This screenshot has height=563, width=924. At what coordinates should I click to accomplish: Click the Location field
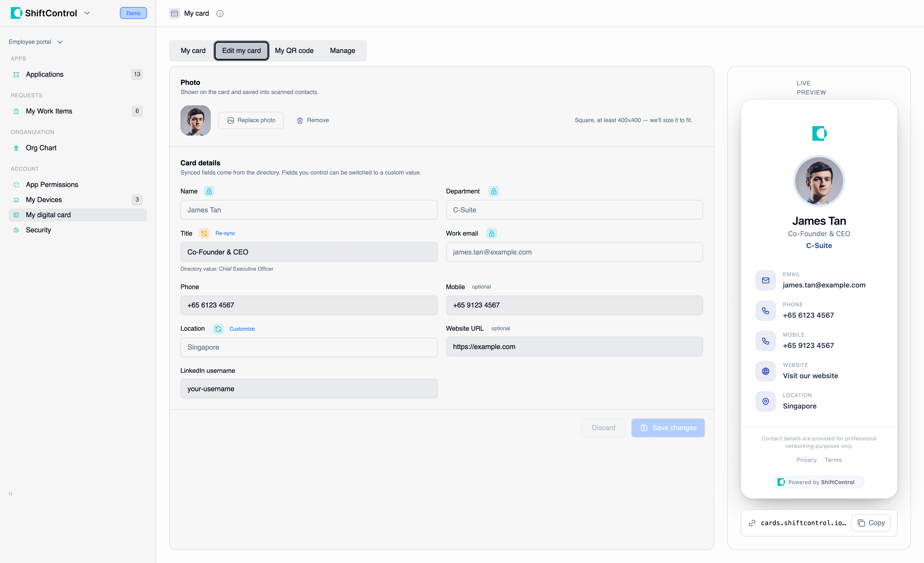pyautogui.click(x=309, y=347)
